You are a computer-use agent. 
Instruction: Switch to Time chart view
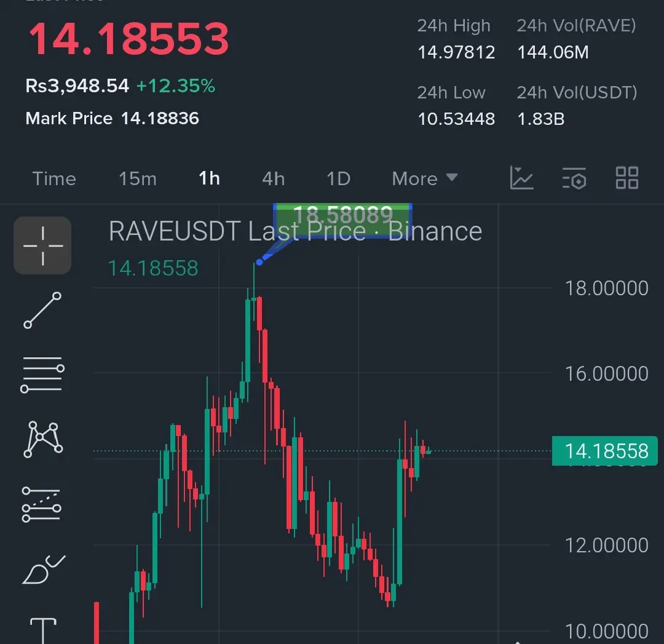click(x=54, y=179)
